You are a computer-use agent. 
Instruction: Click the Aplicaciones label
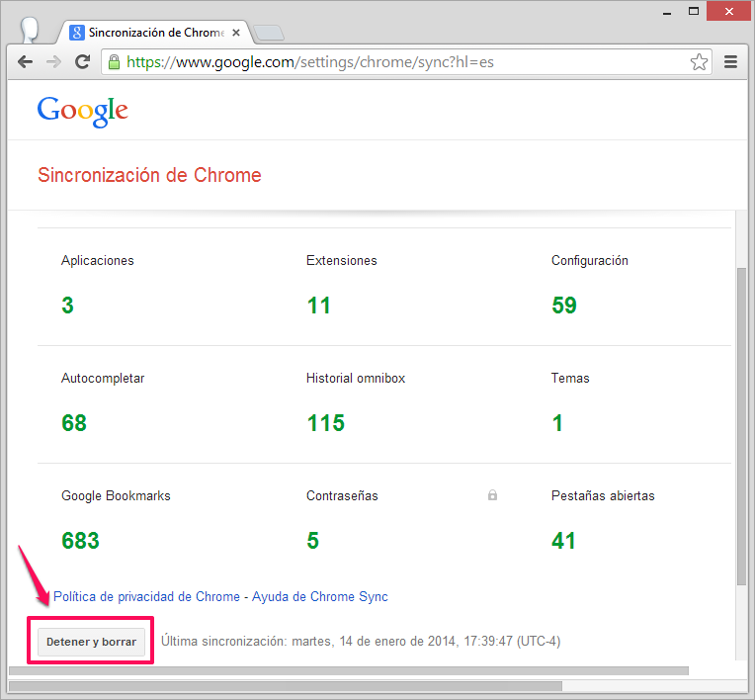point(97,261)
